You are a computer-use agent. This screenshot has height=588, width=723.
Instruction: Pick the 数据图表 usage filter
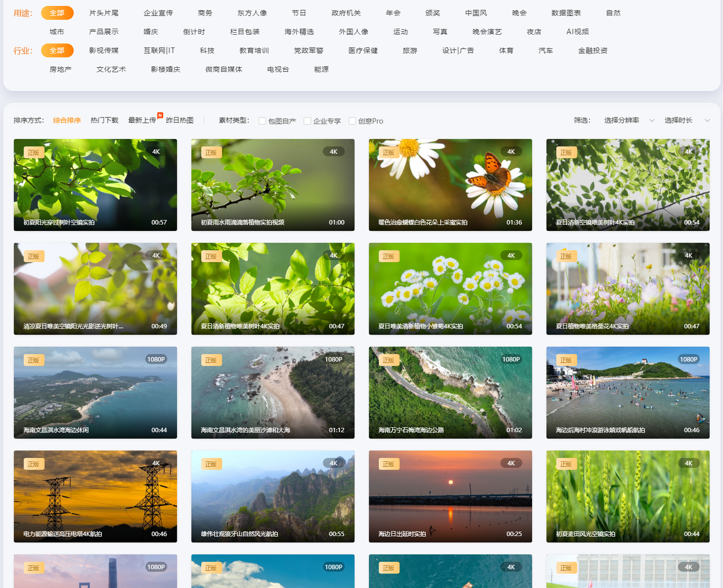coord(566,13)
